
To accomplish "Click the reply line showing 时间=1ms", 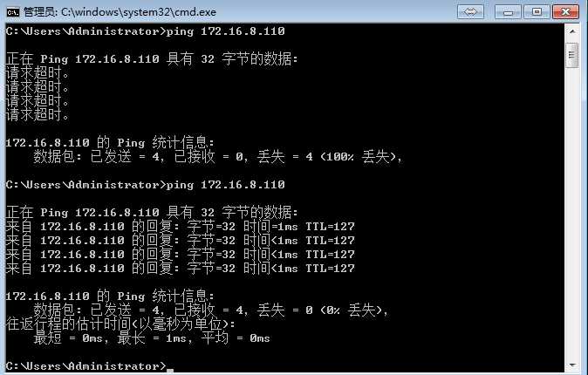I will click(x=180, y=227).
